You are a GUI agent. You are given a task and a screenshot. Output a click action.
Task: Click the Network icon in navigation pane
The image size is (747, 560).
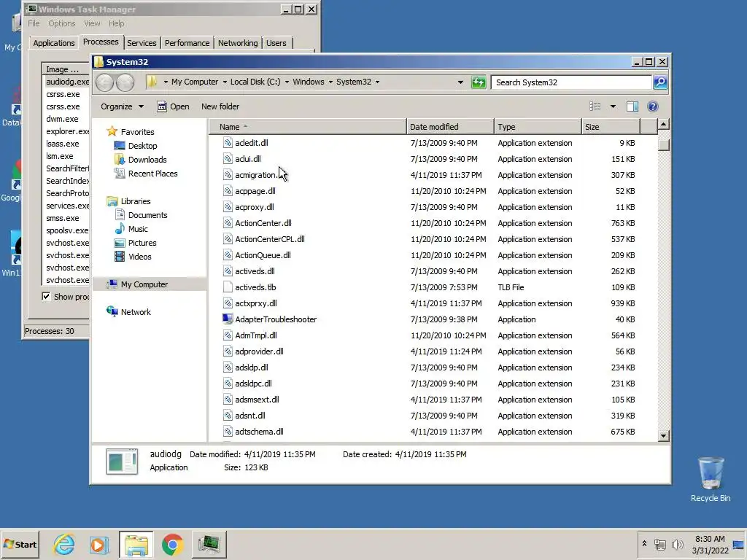112,311
